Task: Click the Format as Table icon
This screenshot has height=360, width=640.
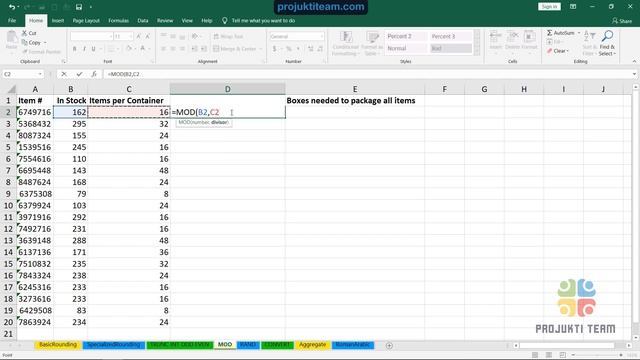Action: [x=372, y=37]
